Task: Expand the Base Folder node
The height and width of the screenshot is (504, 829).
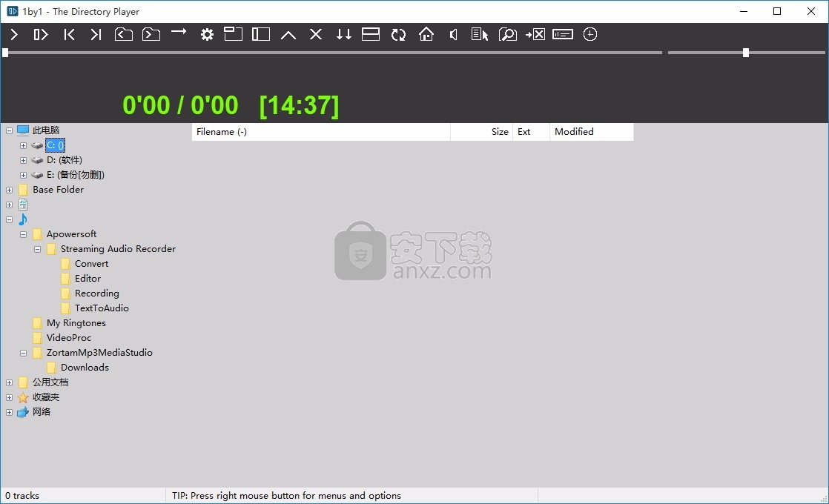Action: (9, 190)
